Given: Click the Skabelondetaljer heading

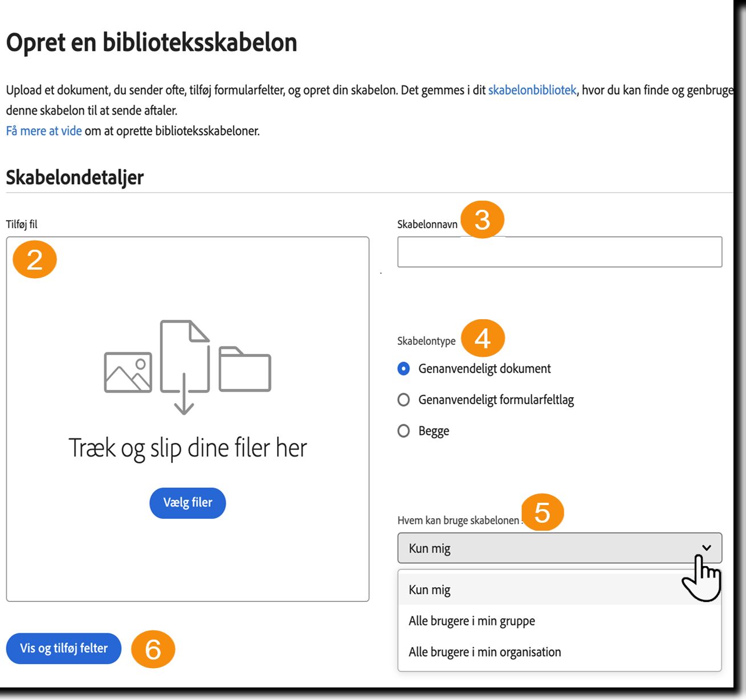Looking at the screenshot, I should [x=75, y=177].
